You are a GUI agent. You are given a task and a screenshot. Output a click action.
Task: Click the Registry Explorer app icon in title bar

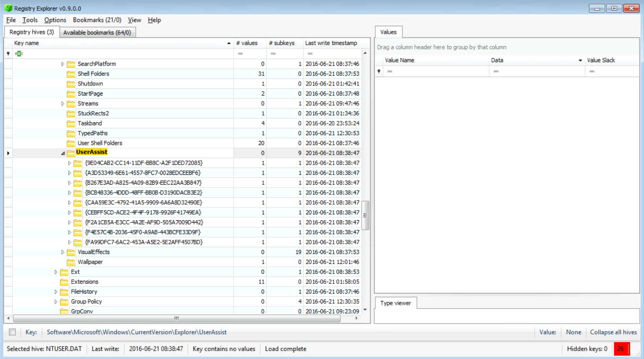click(8, 8)
